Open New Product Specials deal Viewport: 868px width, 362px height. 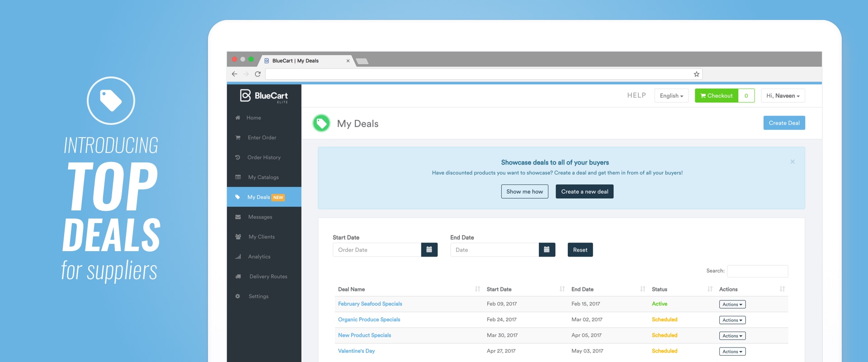pyautogui.click(x=364, y=335)
